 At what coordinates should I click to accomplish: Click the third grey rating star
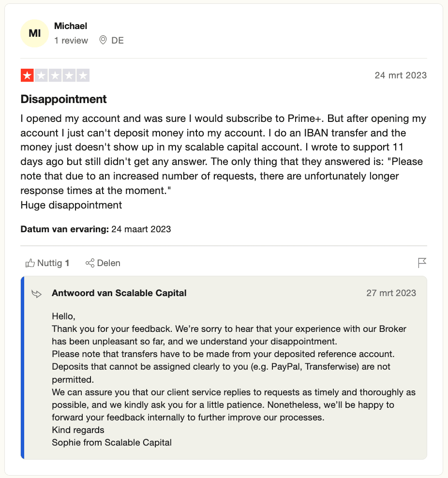[55, 75]
